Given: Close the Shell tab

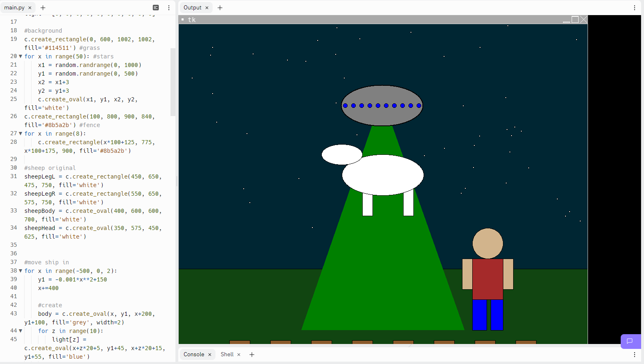Looking at the screenshot, I should (x=239, y=355).
